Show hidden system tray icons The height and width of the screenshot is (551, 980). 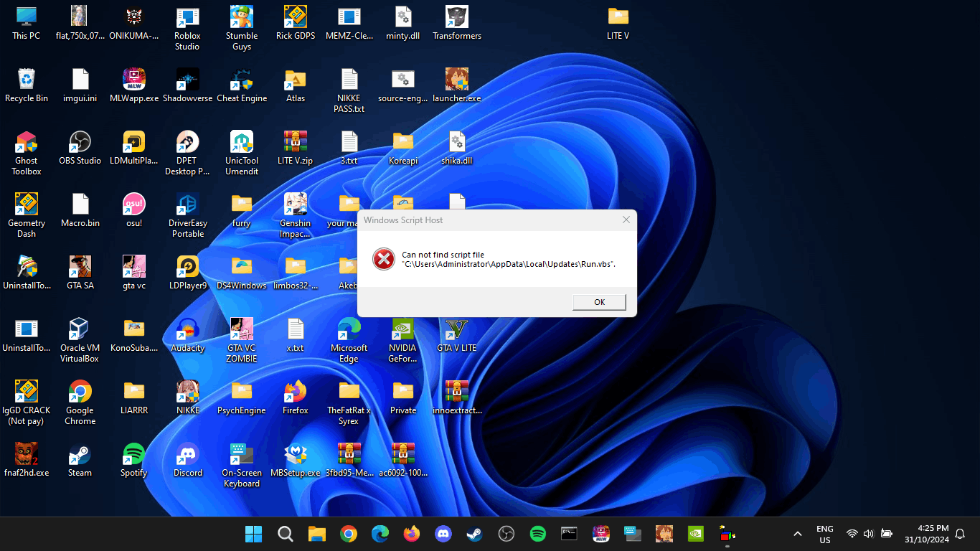[x=797, y=534]
